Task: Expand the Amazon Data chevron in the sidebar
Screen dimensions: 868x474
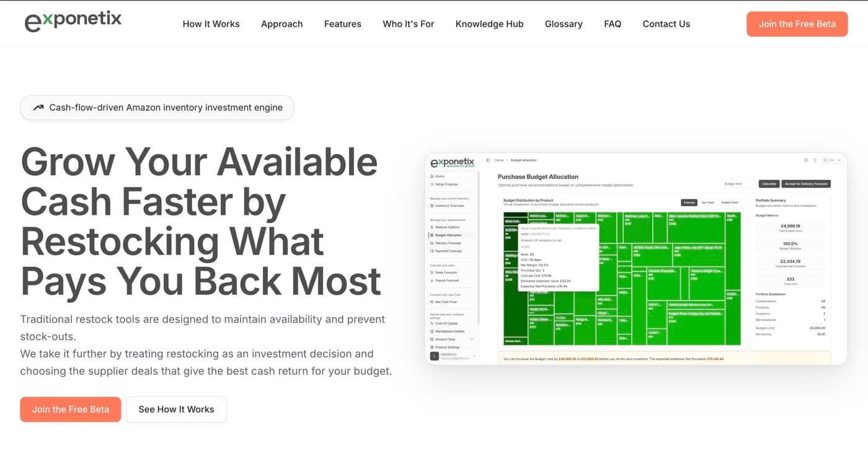Action: coord(472,340)
